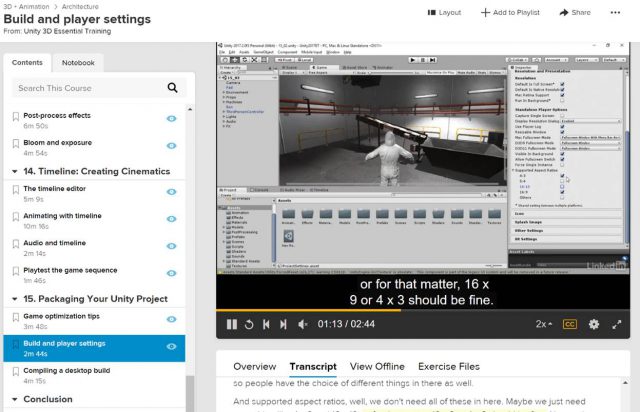Mute the video volume
Image resolution: width=640 pixels, height=412 pixels.
click(302, 324)
